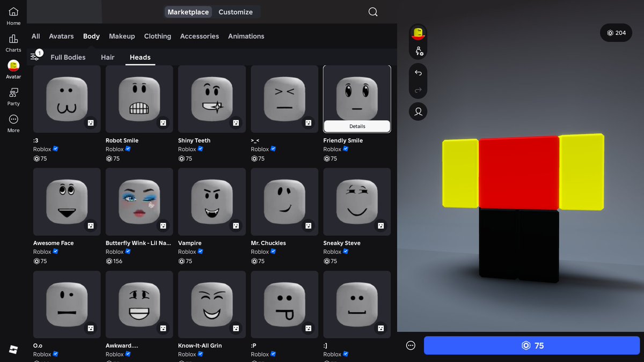
Task: Select the Body category tab
Action: coord(91,36)
